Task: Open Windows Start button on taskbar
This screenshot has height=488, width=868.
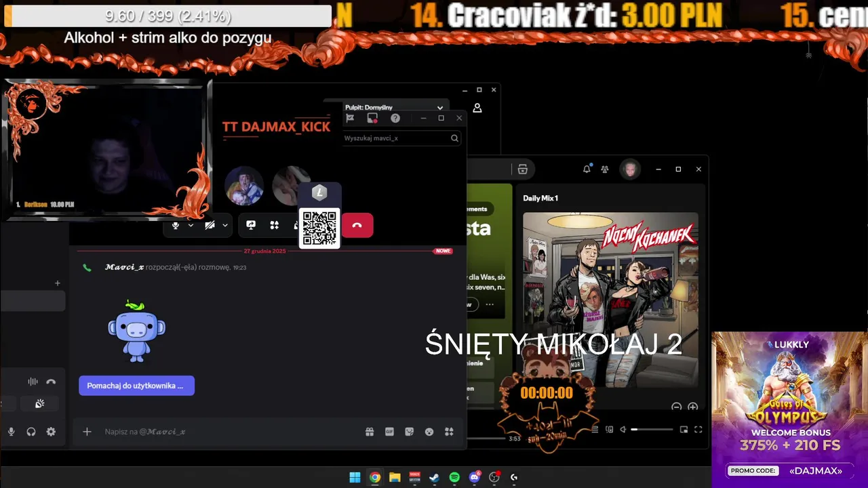Action: tap(355, 477)
